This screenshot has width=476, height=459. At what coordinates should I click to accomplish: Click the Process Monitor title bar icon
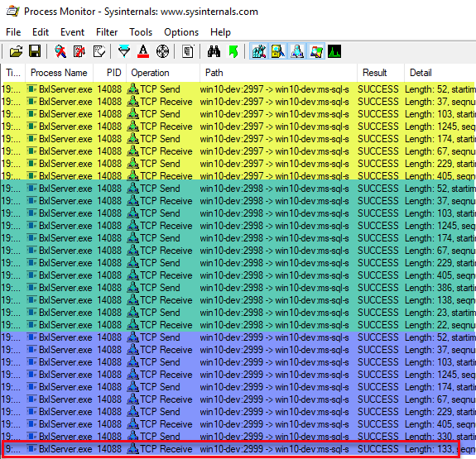pyautogui.click(x=12, y=12)
